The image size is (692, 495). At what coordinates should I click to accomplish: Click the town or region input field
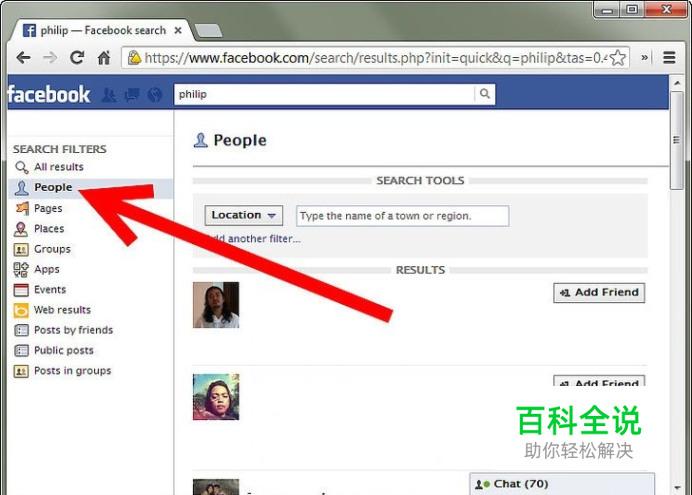(x=402, y=216)
